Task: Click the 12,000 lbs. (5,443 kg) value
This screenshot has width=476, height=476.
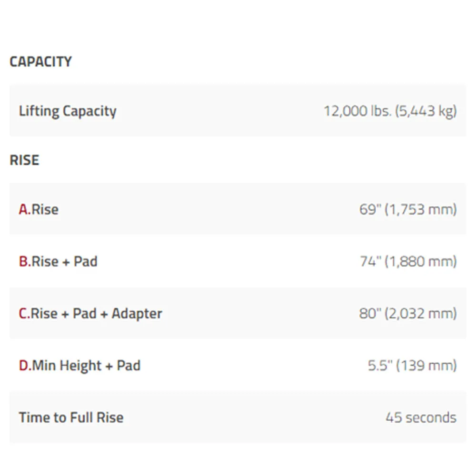Action: [390, 111]
